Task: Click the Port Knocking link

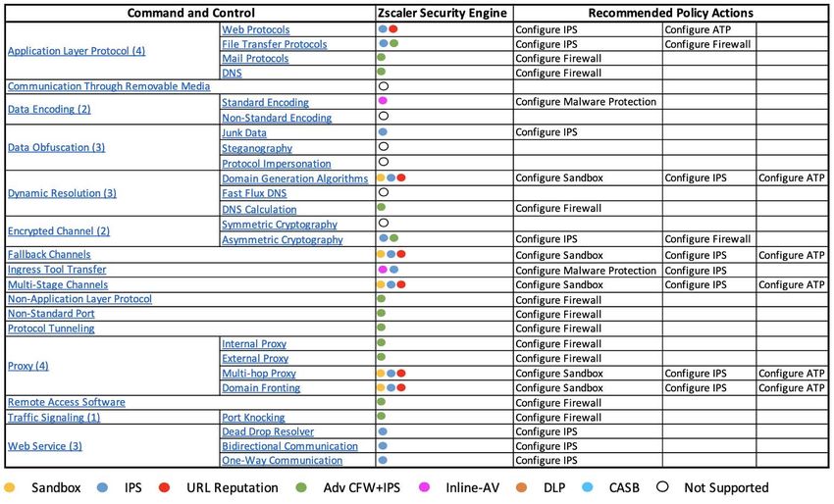Action: tap(253, 418)
